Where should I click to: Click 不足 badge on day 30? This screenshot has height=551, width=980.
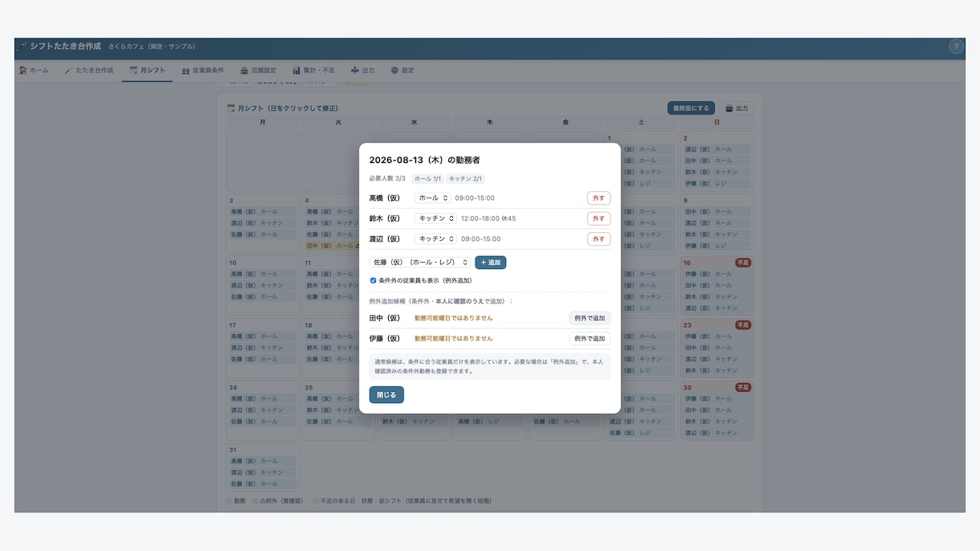pyautogui.click(x=742, y=387)
